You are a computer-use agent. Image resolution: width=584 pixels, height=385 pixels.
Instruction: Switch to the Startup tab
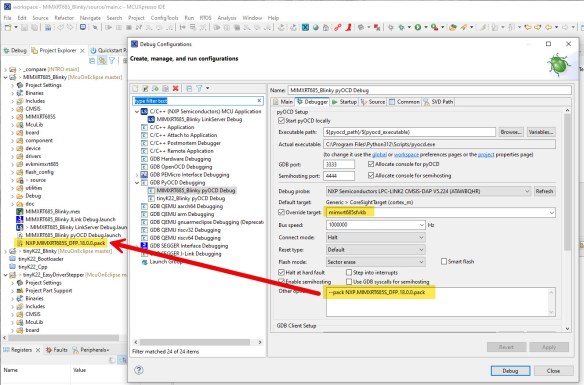(345, 102)
